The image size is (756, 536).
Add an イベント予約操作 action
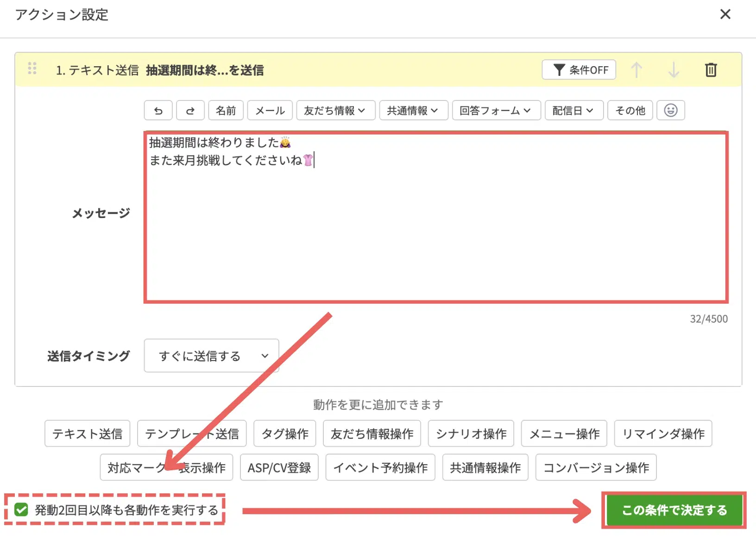click(x=380, y=467)
